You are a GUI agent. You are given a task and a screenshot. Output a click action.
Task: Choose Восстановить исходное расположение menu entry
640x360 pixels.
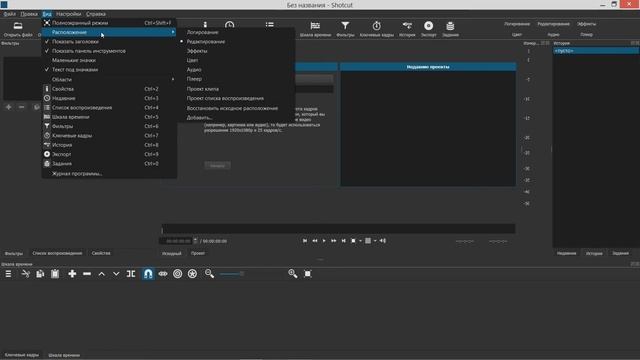tap(232, 108)
